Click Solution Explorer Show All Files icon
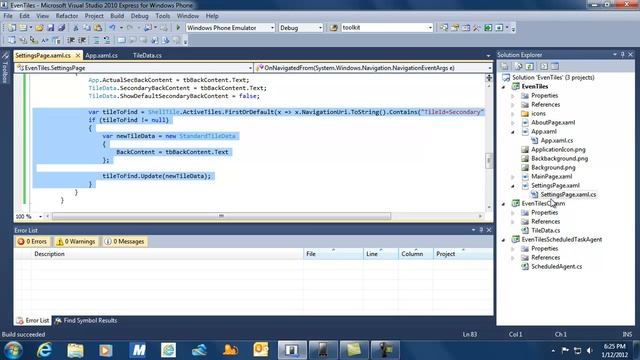The height and width of the screenshot is (360, 640). [x=518, y=66]
